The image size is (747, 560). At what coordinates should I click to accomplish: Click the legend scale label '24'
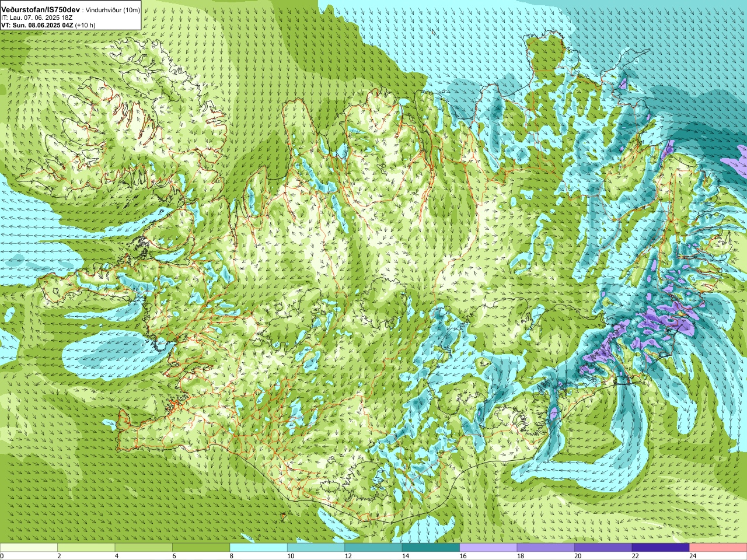[x=693, y=556]
